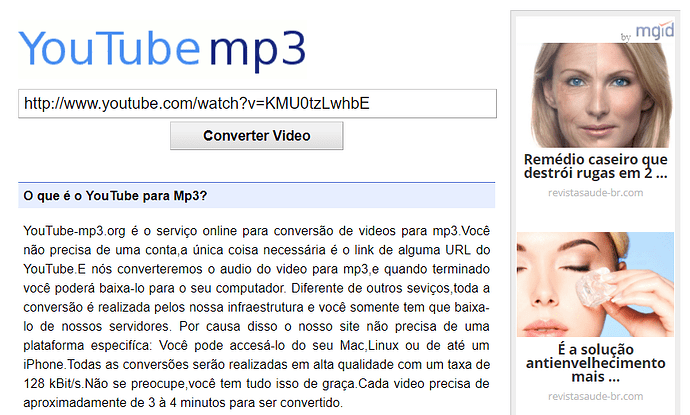
Task: Click the '128 kBit/s' quality text
Action: coord(53,384)
